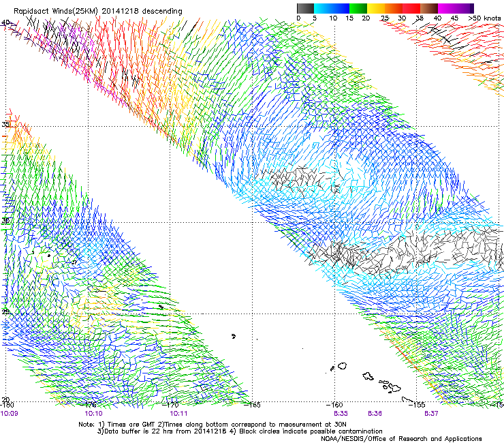504x443 pixels.
Task: Select the '-160' longitude label
Action: click(334, 405)
